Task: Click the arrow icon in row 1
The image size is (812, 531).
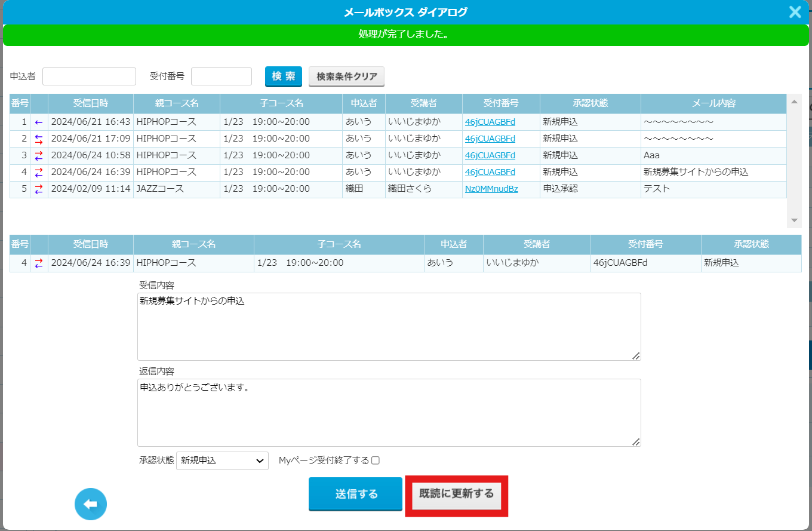Action: pos(39,122)
